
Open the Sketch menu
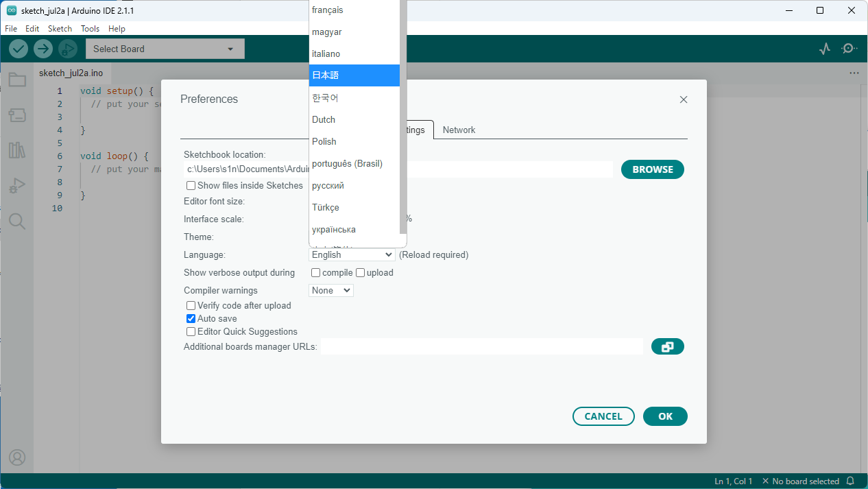click(x=60, y=29)
